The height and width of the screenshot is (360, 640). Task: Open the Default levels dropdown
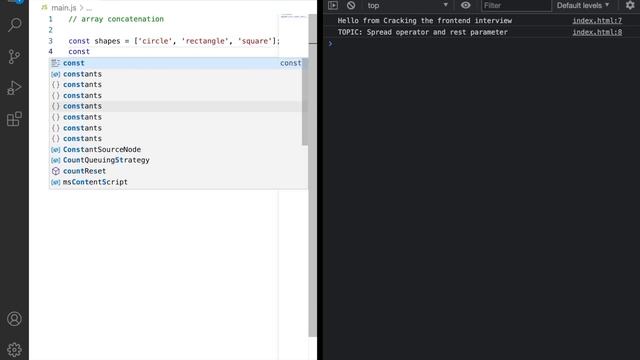(x=583, y=5)
